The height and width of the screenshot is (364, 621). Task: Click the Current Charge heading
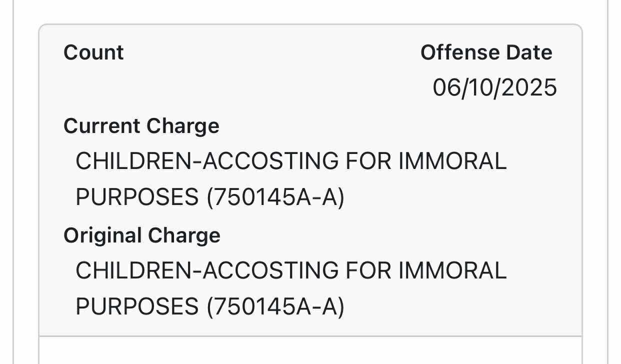tap(141, 126)
